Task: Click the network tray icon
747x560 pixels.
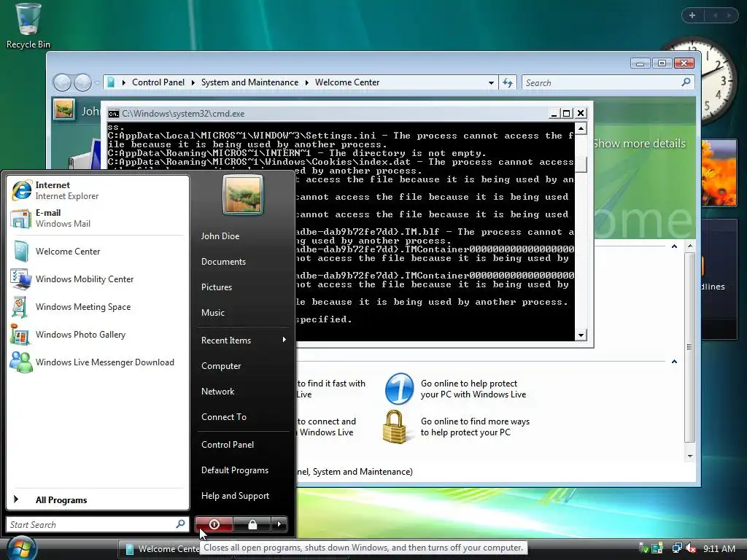Action: click(x=676, y=548)
